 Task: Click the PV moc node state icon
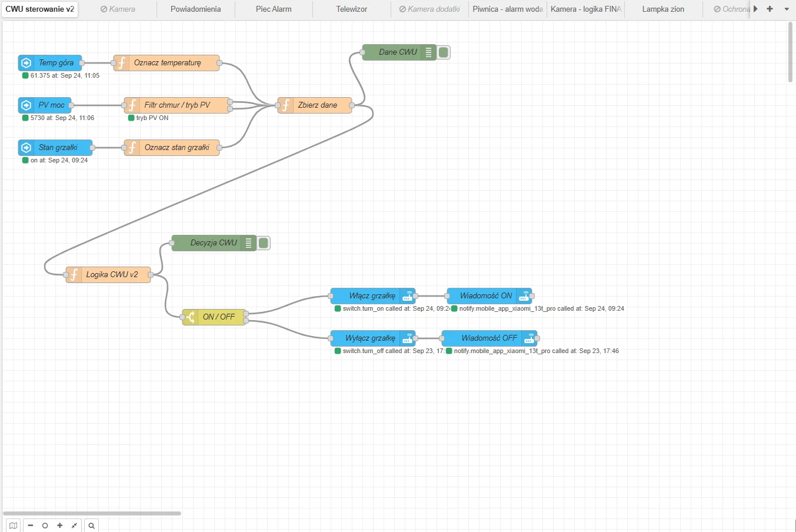pyautogui.click(x=26, y=105)
